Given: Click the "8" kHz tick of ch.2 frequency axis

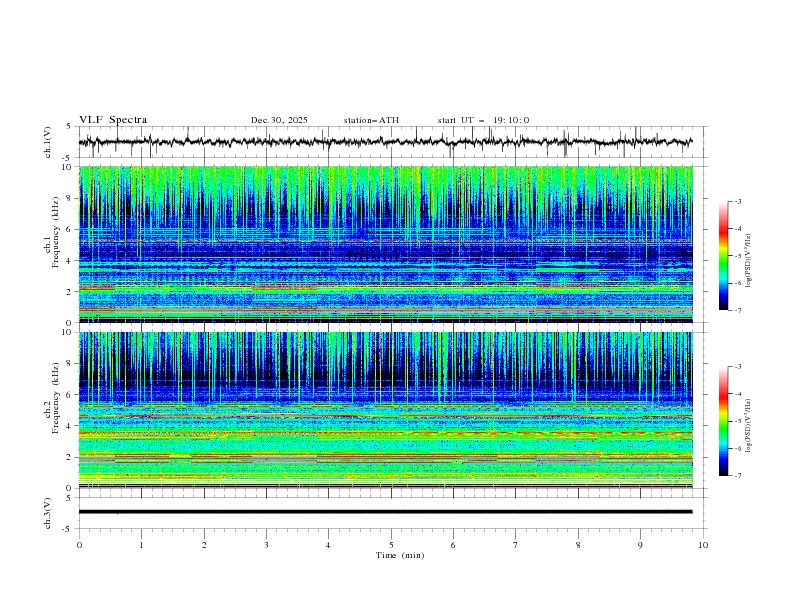Looking at the screenshot, I should coord(71,364).
